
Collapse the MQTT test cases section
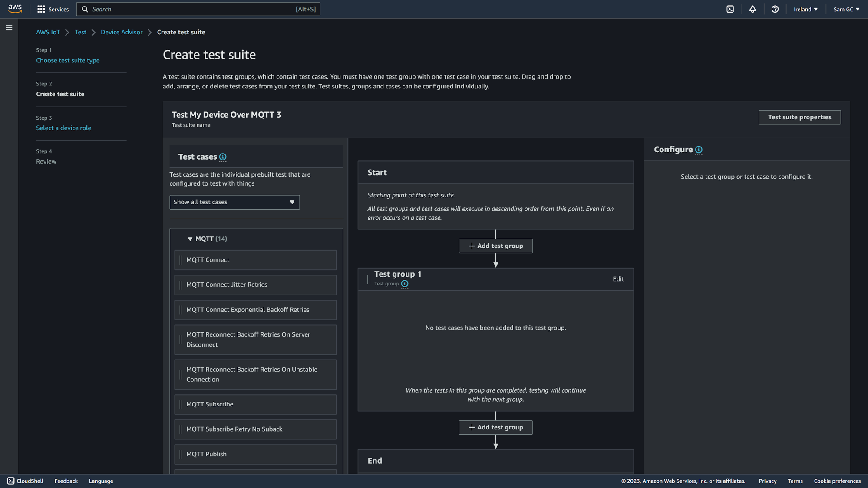point(190,239)
